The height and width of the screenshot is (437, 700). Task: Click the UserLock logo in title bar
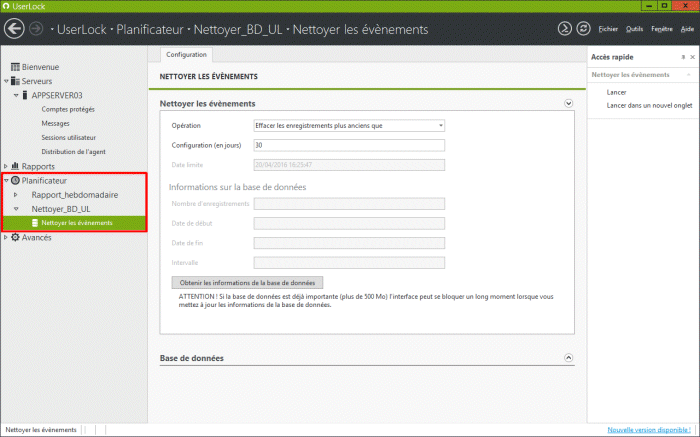click(x=6, y=6)
